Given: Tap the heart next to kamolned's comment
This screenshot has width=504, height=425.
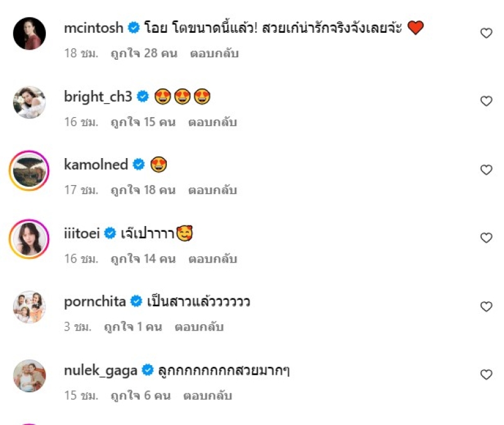Looking at the screenshot, I should (x=486, y=169).
